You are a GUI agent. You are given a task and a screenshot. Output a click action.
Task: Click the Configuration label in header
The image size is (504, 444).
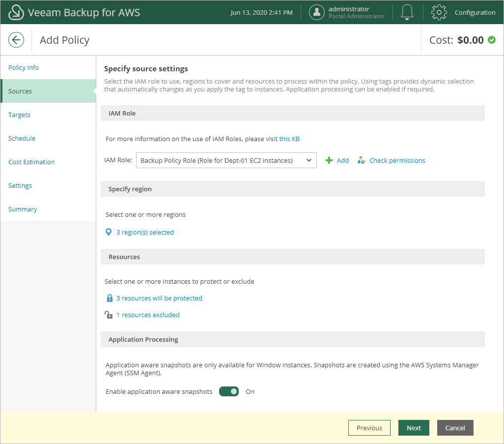(475, 12)
